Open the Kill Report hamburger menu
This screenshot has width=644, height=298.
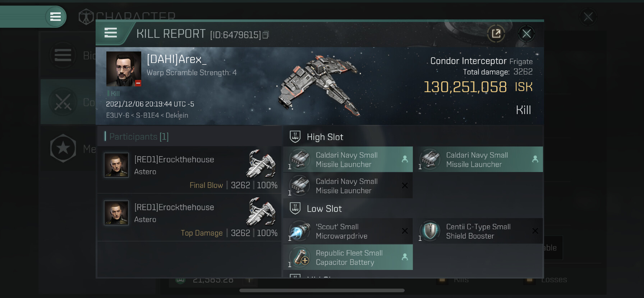111,33
